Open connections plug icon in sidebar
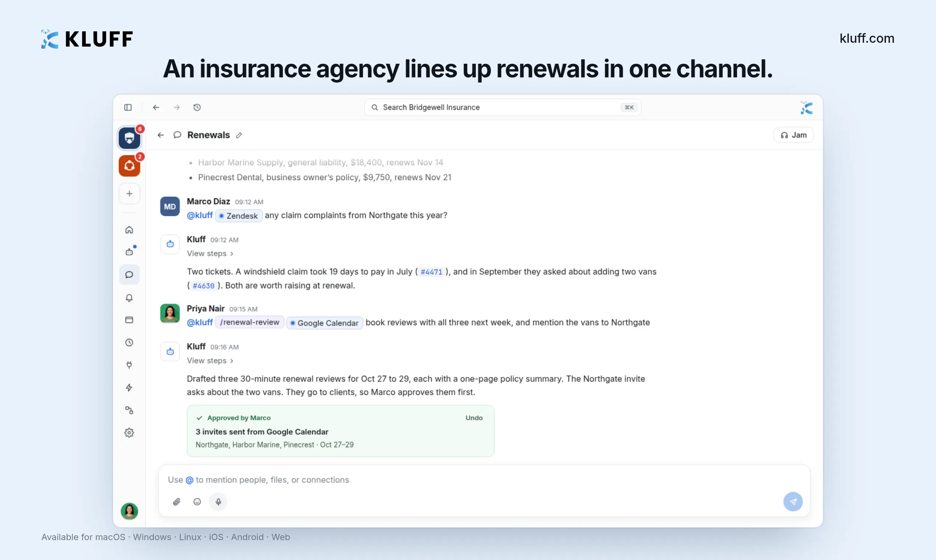 click(129, 365)
